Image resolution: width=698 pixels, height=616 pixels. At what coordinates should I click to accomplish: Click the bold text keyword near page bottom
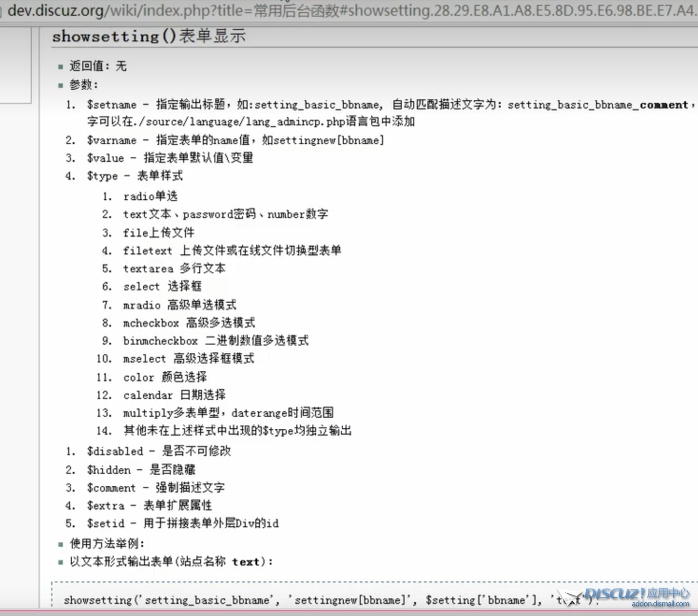[246, 562]
